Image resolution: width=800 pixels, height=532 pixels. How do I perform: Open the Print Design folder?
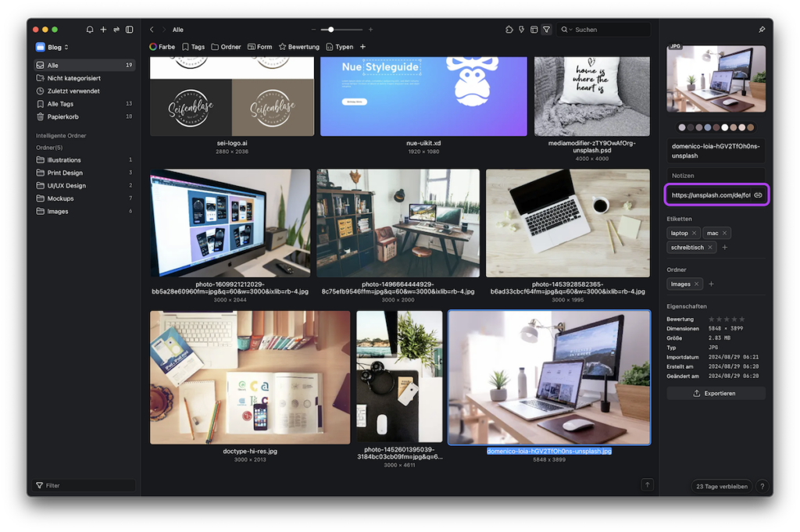(x=84, y=173)
